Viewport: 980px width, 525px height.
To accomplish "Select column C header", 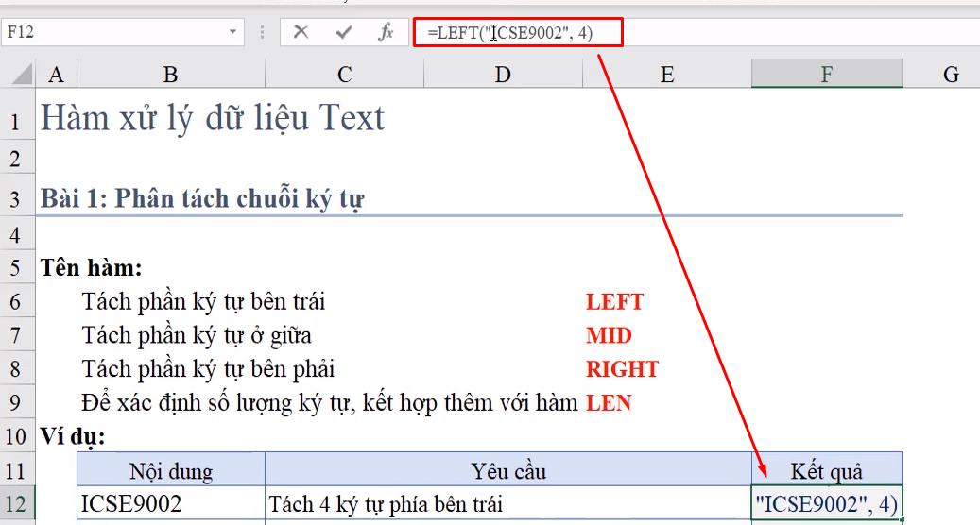I will coord(344,75).
